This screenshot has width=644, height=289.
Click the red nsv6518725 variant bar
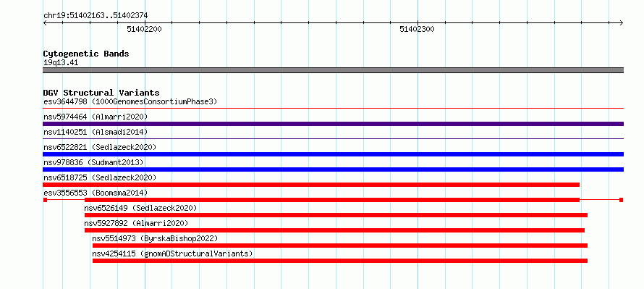click(x=311, y=185)
